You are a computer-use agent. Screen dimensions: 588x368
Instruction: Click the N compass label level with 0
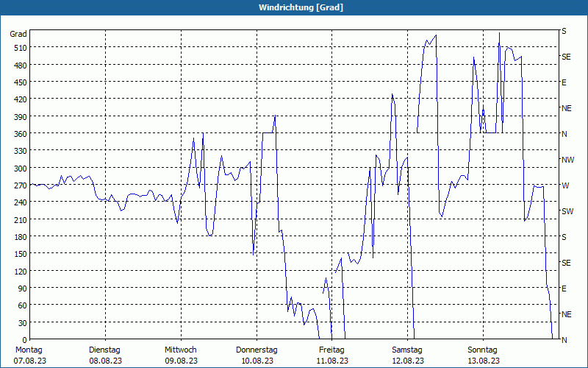[564, 340]
